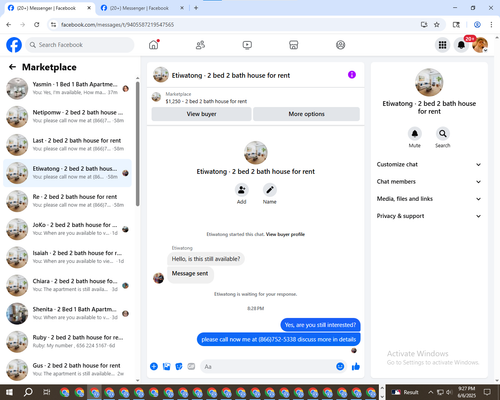500x400 pixels.
Task: Show hidden system tray icons
Action: 431,392
